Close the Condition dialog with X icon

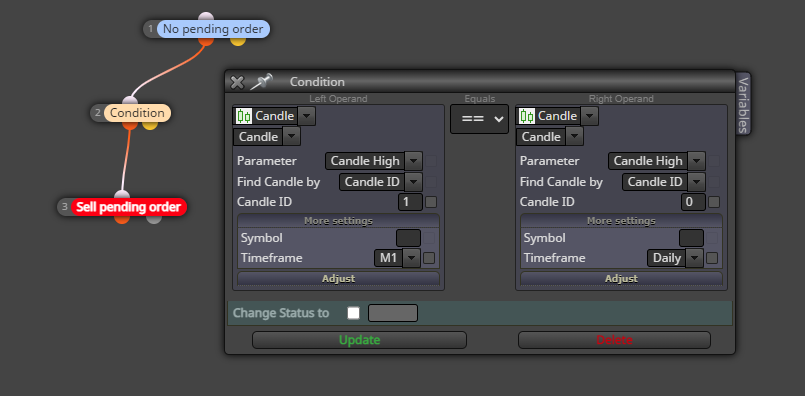237,82
